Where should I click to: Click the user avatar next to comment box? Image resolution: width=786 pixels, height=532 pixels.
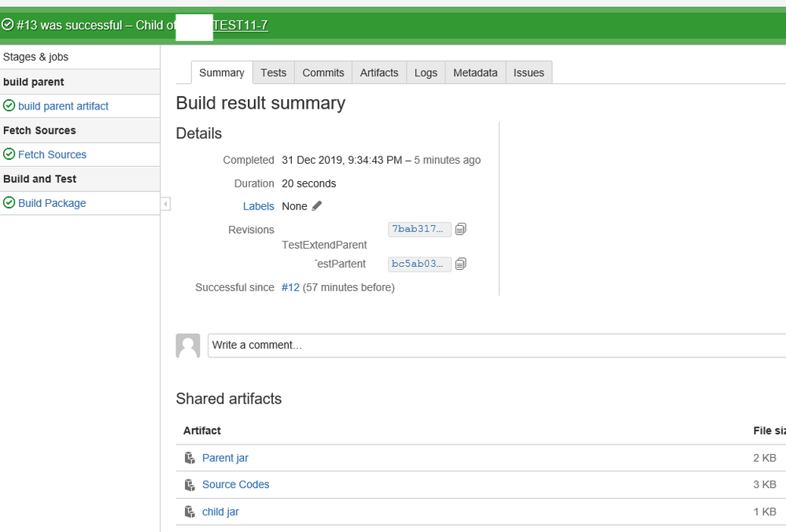(x=188, y=345)
